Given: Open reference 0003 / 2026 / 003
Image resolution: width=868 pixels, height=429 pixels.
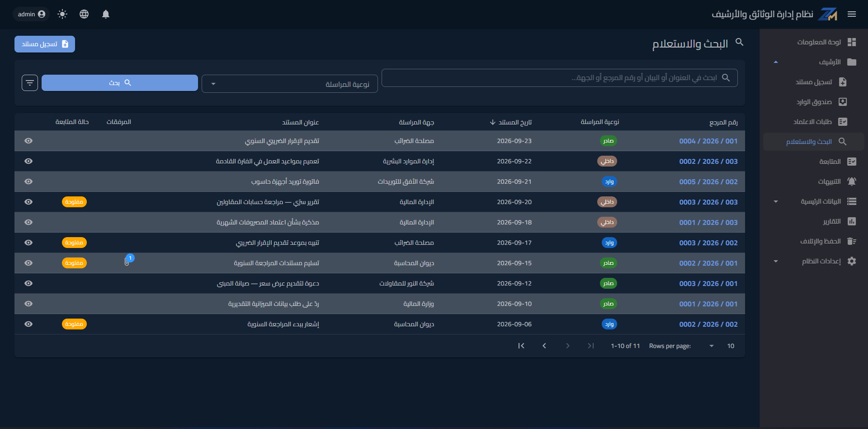Looking at the screenshot, I should coord(708,202).
